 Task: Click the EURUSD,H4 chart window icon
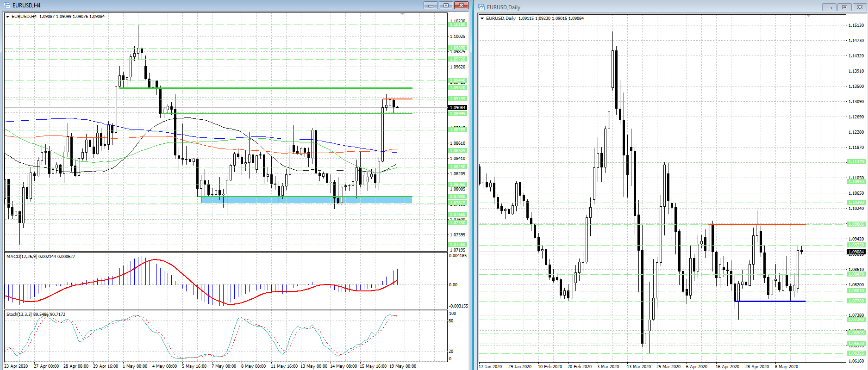point(7,6)
